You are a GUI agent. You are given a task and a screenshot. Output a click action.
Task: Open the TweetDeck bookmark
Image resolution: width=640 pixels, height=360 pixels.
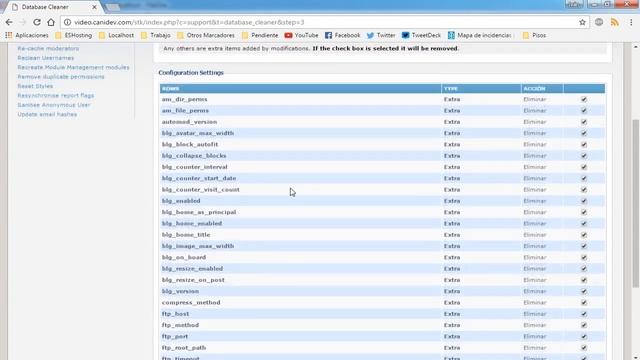coord(421,36)
